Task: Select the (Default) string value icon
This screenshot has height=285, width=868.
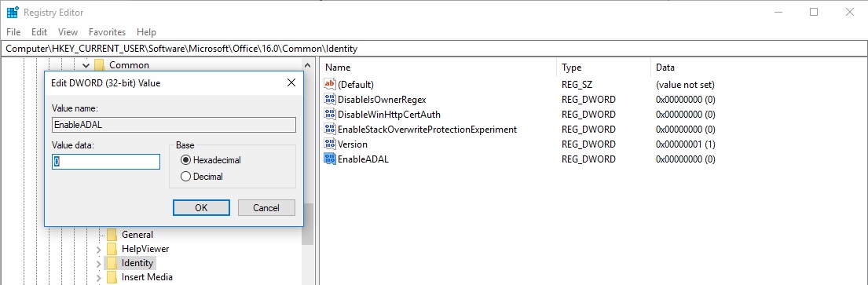Action: tap(330, 85)
